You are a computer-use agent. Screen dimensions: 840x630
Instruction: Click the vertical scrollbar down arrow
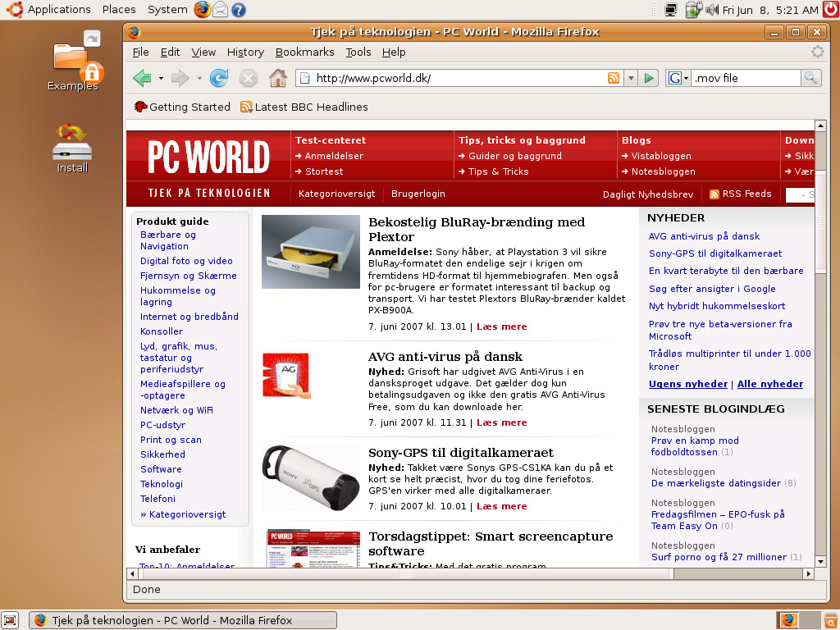click(820, 561)
